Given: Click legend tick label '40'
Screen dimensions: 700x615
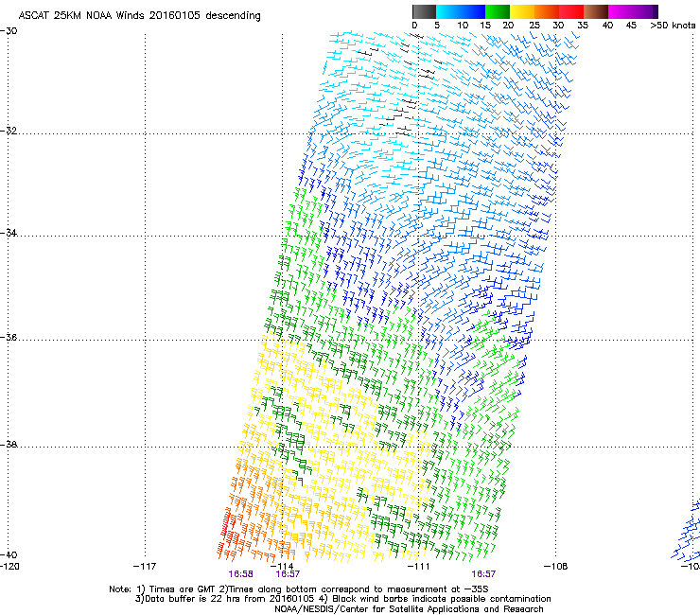Looking at the screenshot, I should tap(607, 26).
